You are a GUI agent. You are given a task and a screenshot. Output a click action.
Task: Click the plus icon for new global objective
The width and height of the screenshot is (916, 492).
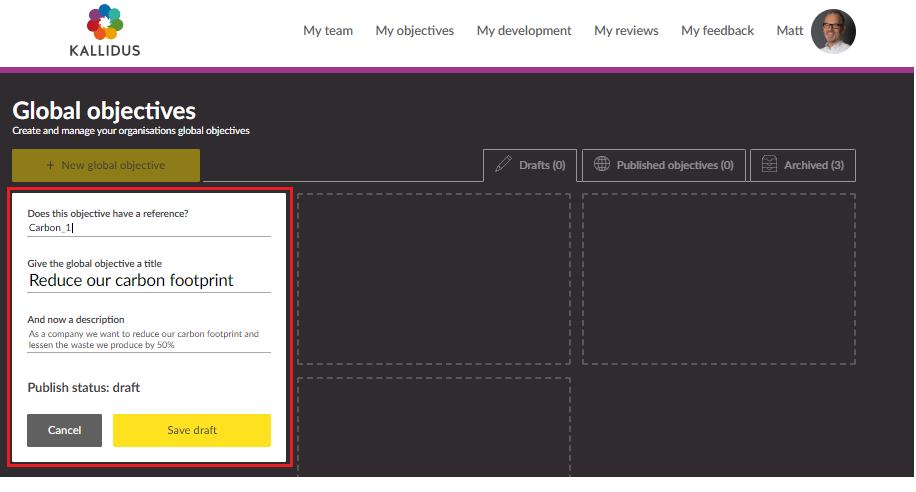(x=51, y=165)
